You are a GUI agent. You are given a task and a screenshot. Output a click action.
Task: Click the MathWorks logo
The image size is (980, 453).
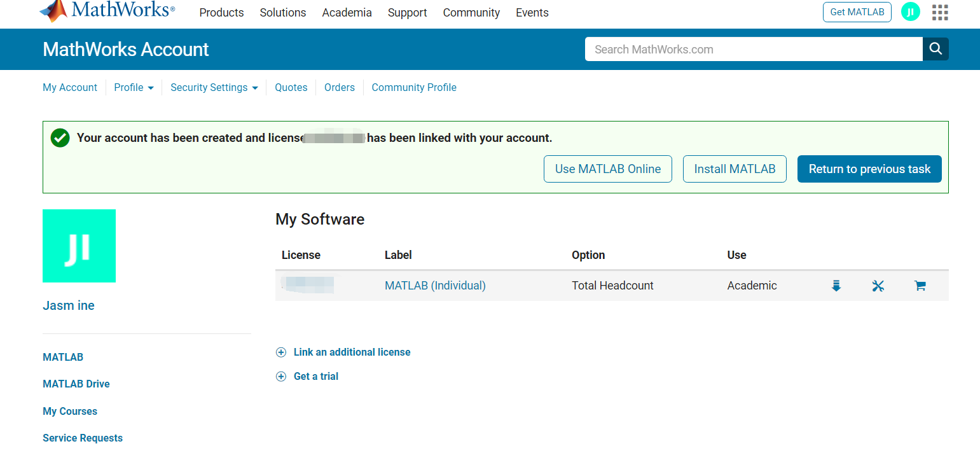click(x=107, y=11)
